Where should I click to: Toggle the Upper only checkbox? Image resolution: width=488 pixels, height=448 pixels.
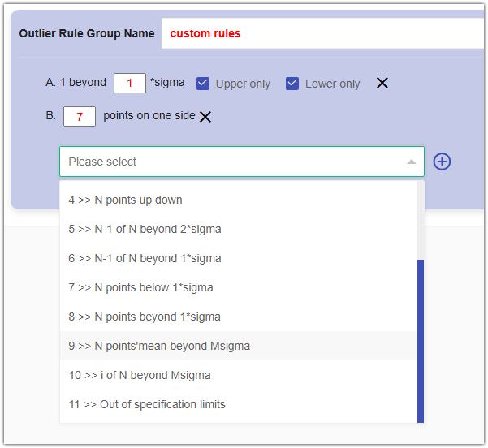coord(204,84)
